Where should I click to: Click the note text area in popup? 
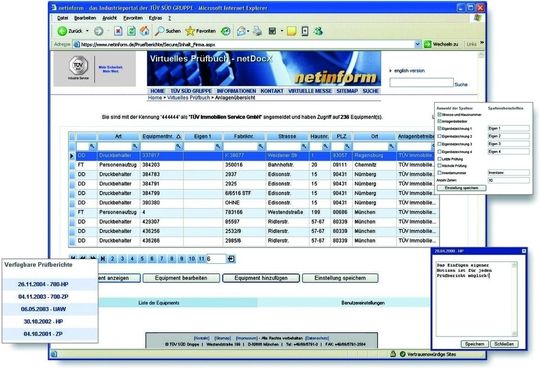point(476,299)
